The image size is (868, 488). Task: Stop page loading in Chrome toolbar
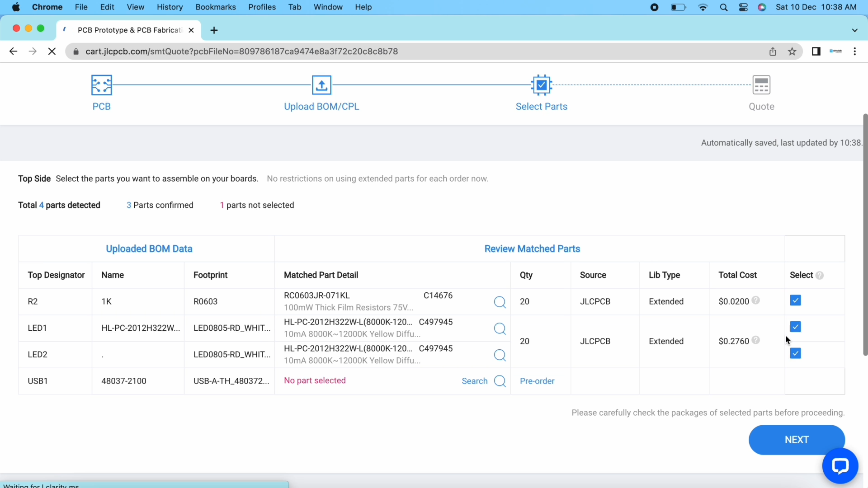pos(52,52)
